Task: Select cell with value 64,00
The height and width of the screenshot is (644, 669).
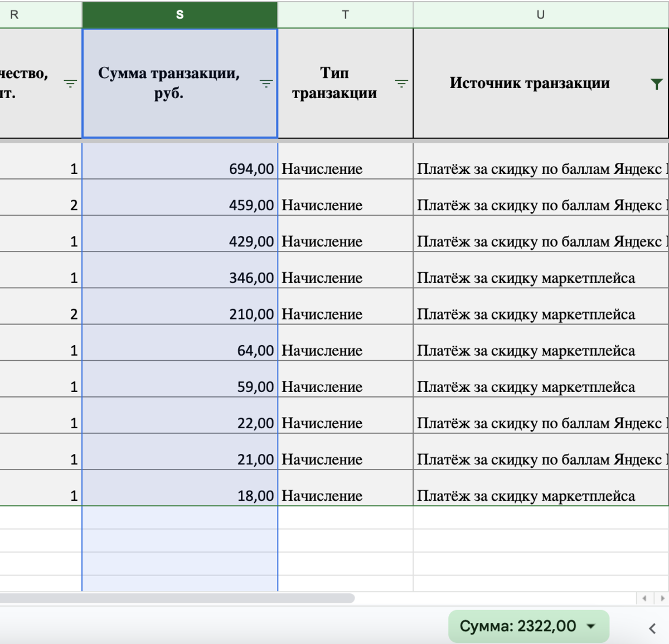Action: [x=180, y=342]
